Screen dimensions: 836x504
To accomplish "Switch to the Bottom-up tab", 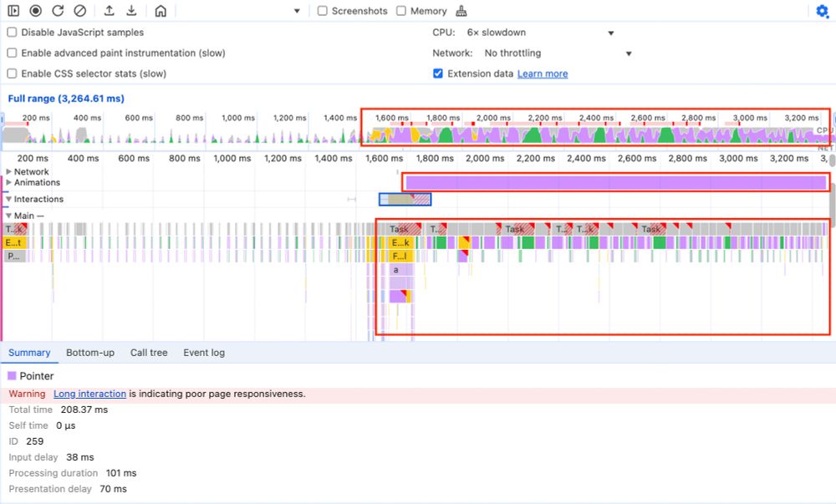I will [90, 352].
